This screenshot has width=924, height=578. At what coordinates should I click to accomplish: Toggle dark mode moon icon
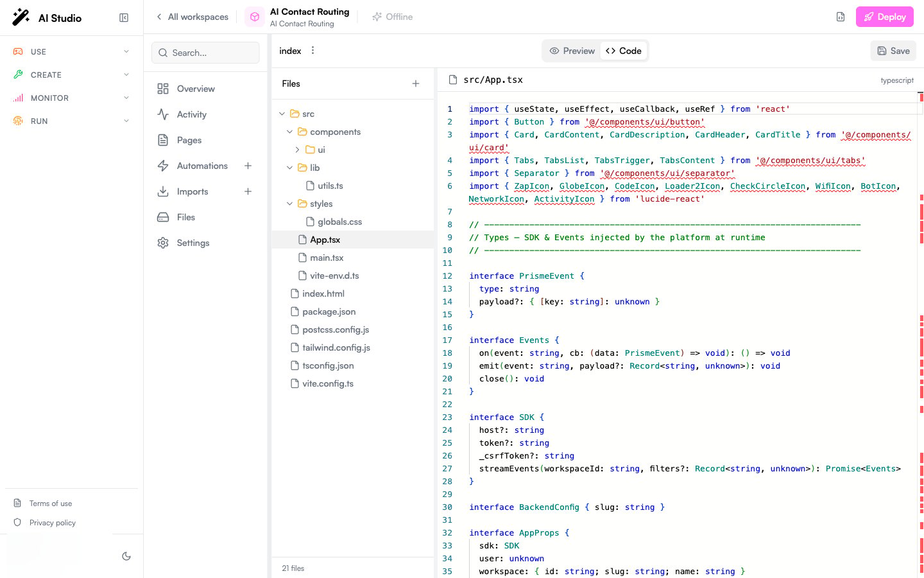click(126, 556)
